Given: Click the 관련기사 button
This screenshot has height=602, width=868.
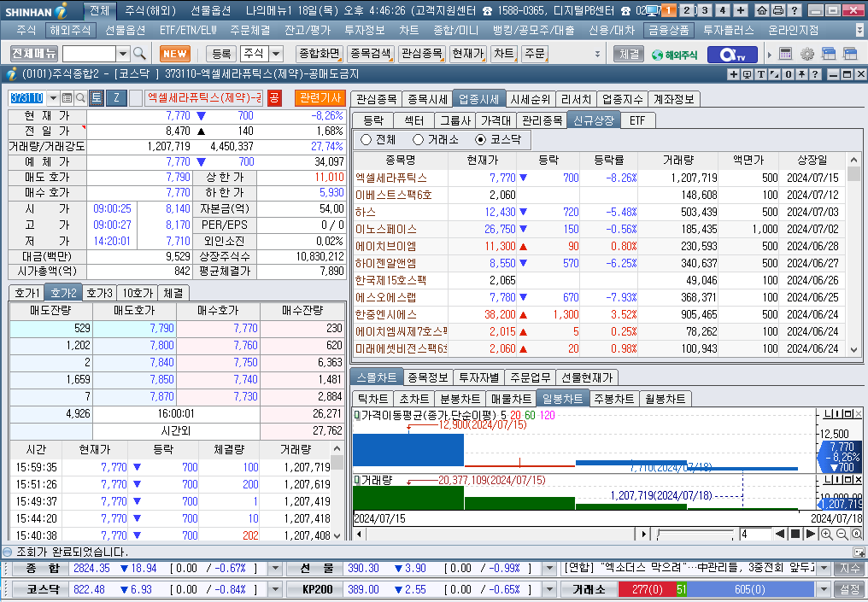Looking at the screenshot, I should 320,98.
